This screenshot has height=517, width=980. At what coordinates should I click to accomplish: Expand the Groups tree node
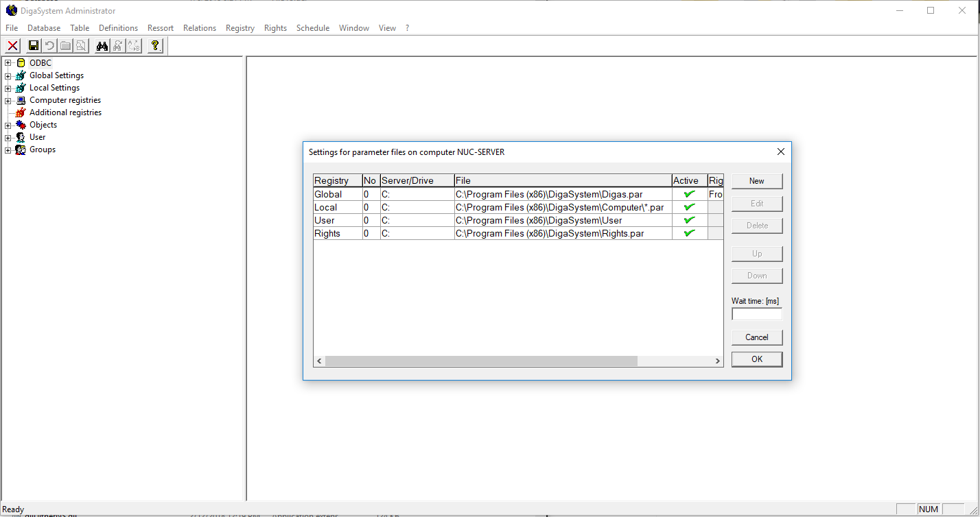8,149
